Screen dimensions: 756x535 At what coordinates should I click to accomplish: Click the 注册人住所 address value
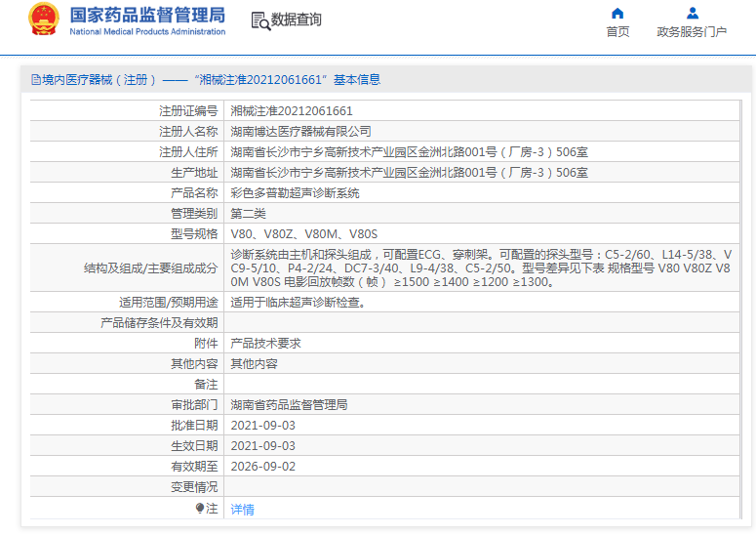click(410, 152)
